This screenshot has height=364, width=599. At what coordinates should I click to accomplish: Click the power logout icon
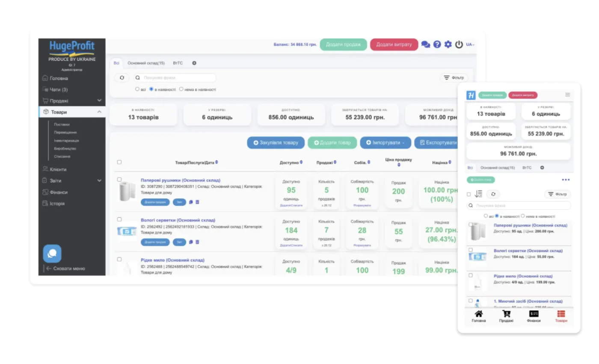(459, 44)
